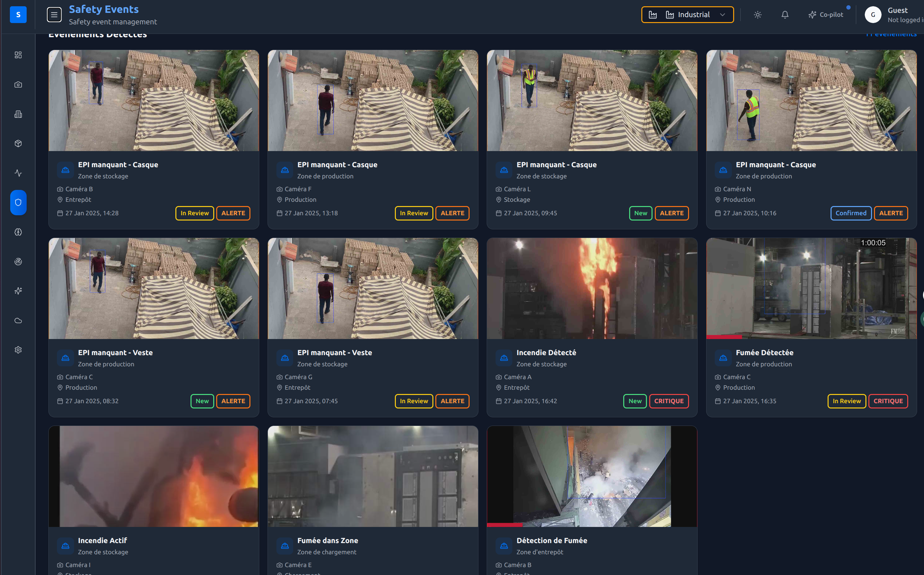Open the Co-pilot assistant
The width and height of the screenshot is (924, 575).
click(x=826, y=15)
